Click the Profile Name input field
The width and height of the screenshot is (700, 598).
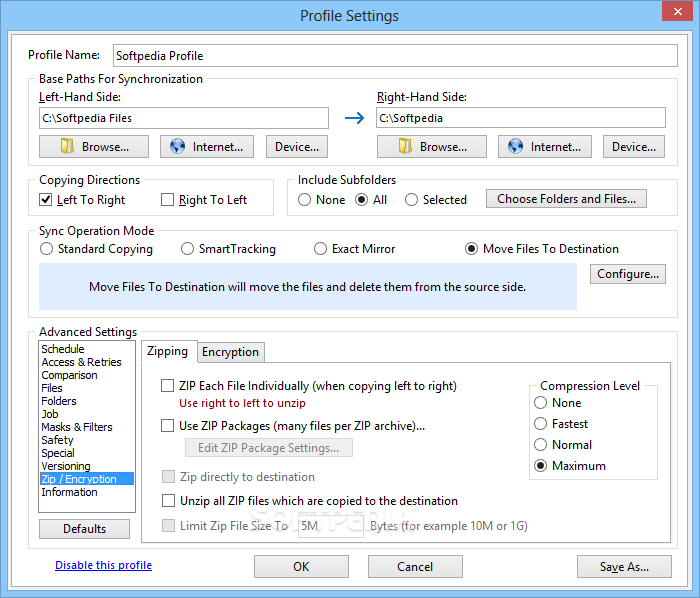(395, 55)
